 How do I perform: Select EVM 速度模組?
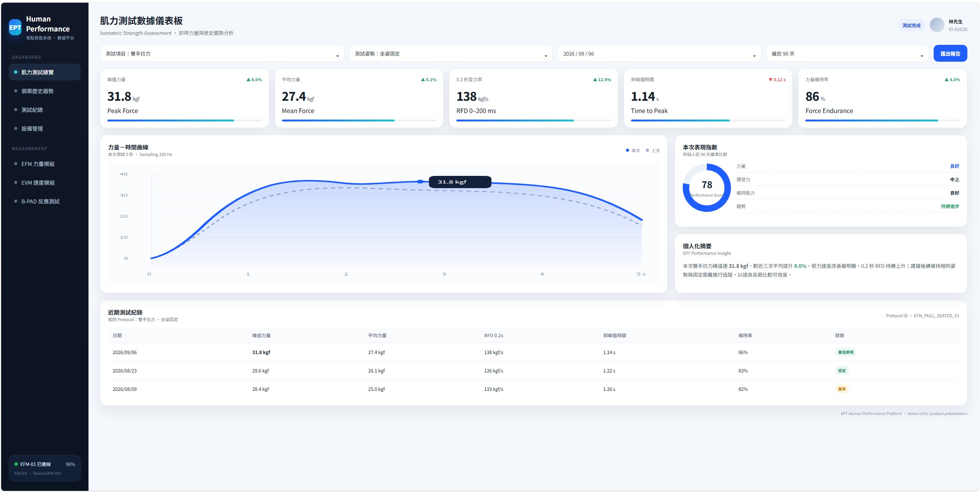click(x=45, y=182)
